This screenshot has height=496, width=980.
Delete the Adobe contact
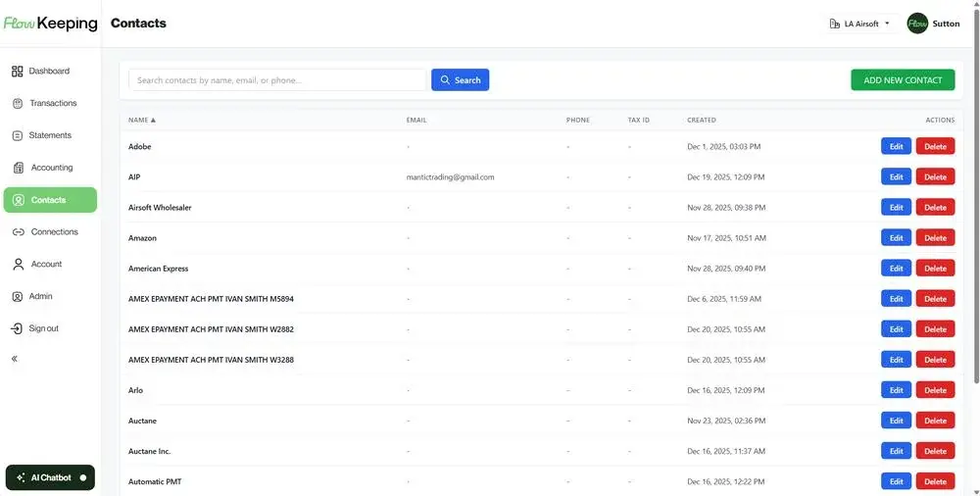coord(935,146)
